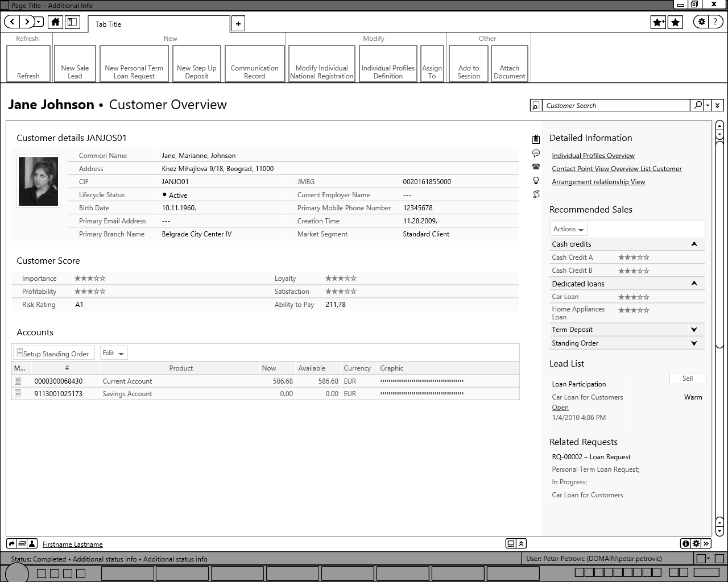Expand advanced search double chevron

[718, 105]
